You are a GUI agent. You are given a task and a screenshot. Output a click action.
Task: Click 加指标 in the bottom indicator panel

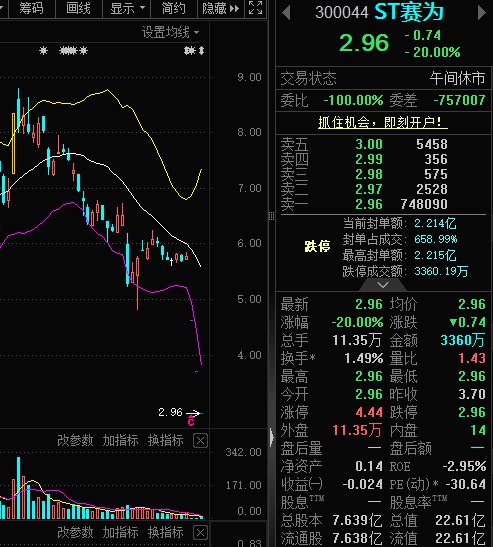coord(120,532)
